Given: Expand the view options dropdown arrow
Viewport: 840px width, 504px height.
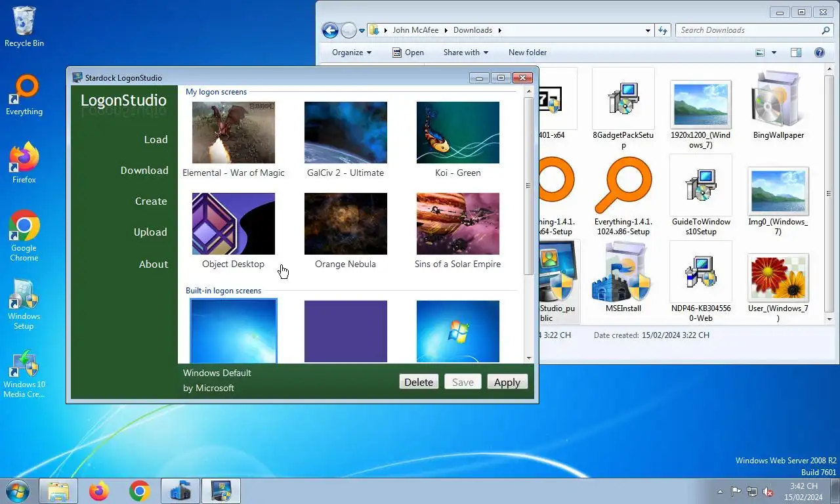Looking at the screenshot, I should click(x=774, y=52).
